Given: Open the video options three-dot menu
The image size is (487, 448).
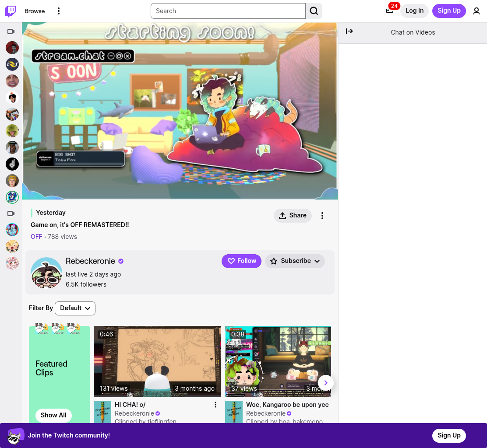Looking at the screenshot, I should pyautogui.click(x=322, y=216).
